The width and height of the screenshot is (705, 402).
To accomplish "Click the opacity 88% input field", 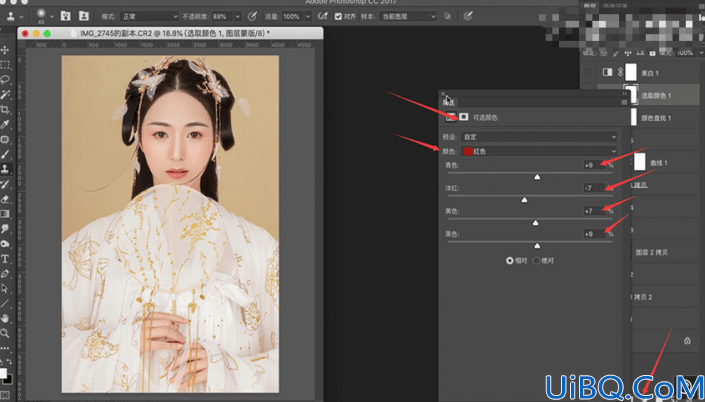I will (222, 17).
